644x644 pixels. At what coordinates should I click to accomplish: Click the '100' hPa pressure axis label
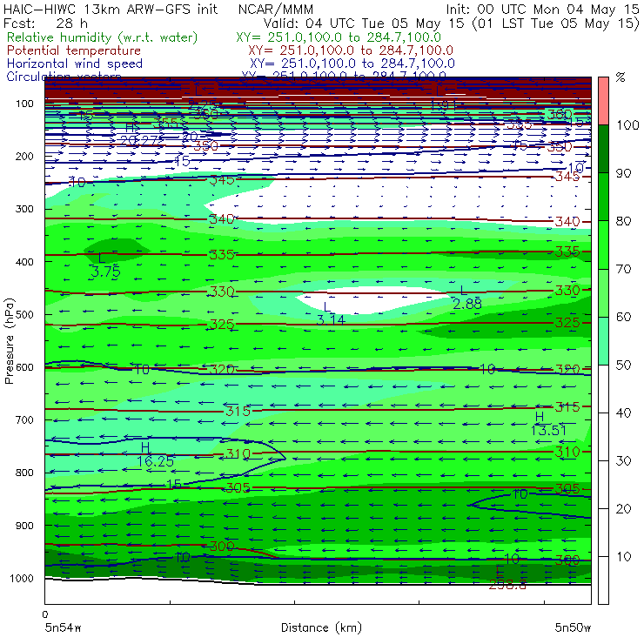[24, 104]
